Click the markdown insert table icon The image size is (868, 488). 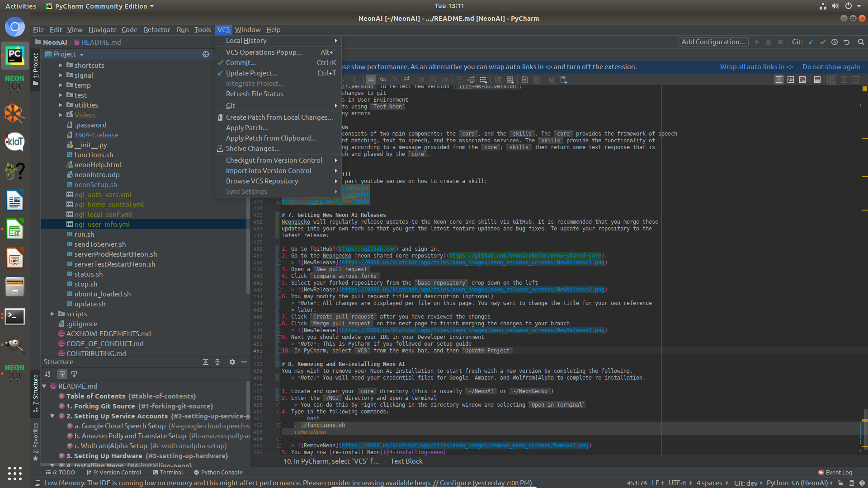pos(510,80)
